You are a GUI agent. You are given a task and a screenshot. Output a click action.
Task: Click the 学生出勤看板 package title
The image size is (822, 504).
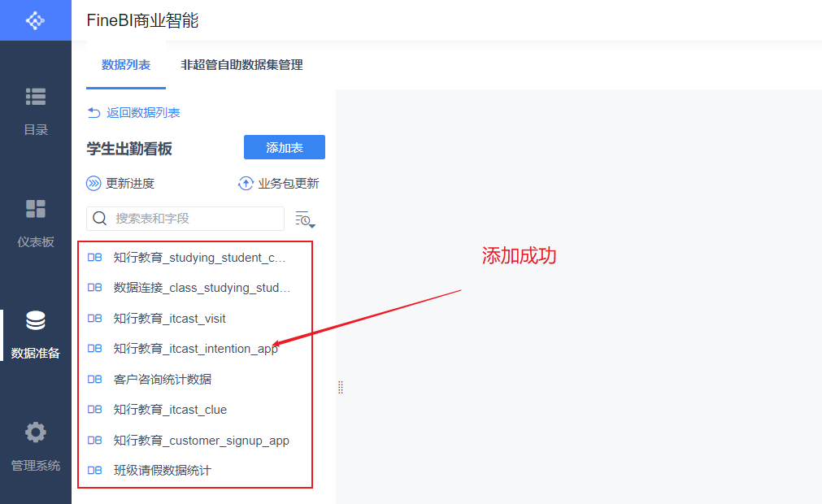(x=129, y=149)
